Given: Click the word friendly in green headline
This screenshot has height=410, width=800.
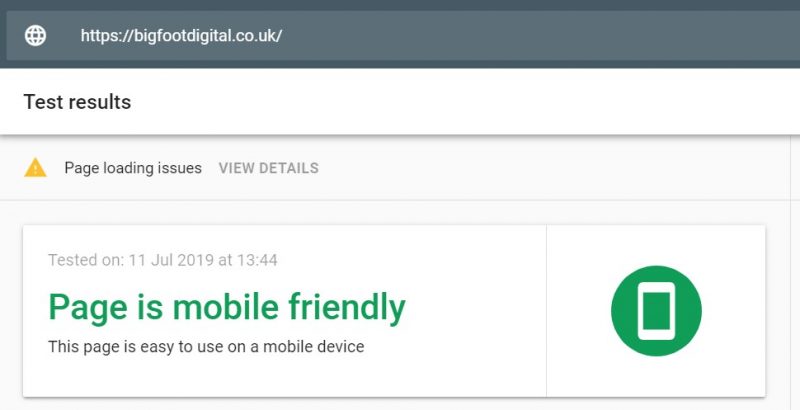Looking at the screenshot, I should (x=347, y=308).
